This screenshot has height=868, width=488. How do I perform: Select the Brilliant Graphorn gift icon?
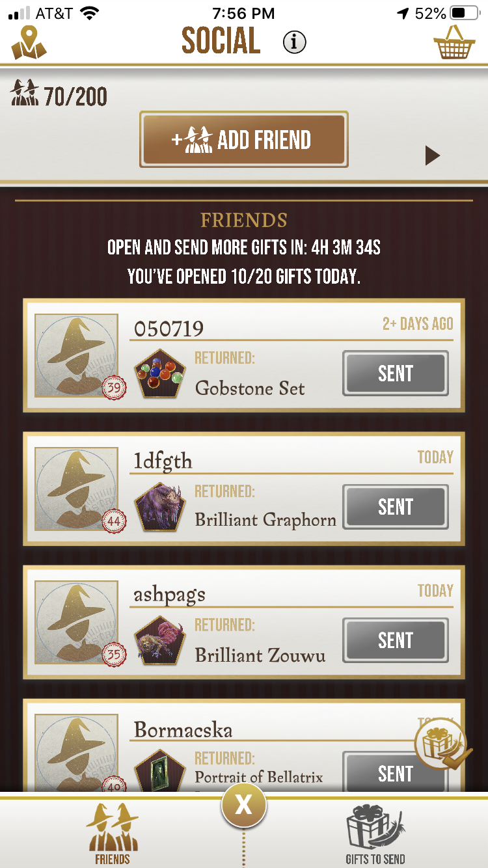click(160, 507)
